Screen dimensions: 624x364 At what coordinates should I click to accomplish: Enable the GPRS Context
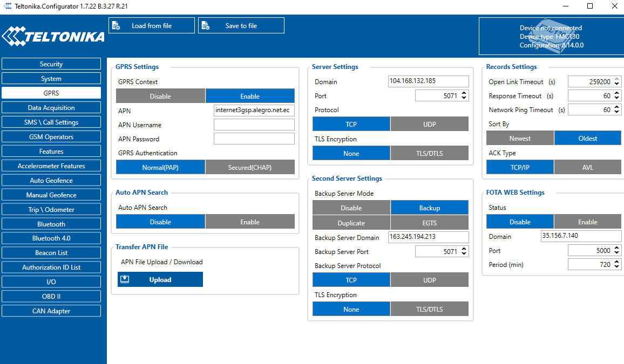pyautogui.click(x=250, y=96)
